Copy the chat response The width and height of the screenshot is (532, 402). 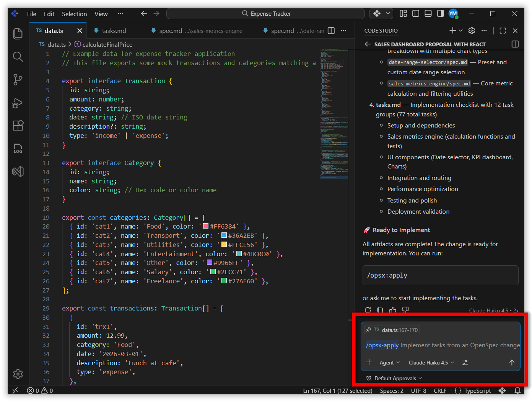pyautogui.click(x=380, y=310)
